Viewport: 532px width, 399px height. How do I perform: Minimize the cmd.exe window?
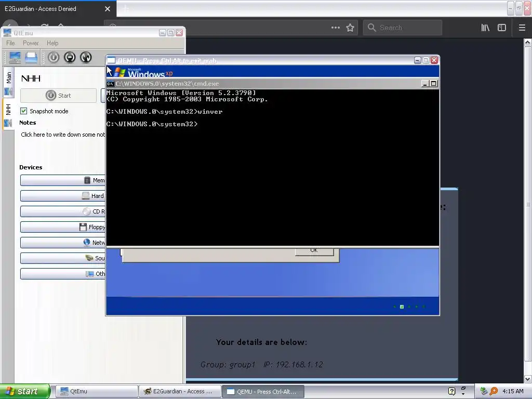425,84
